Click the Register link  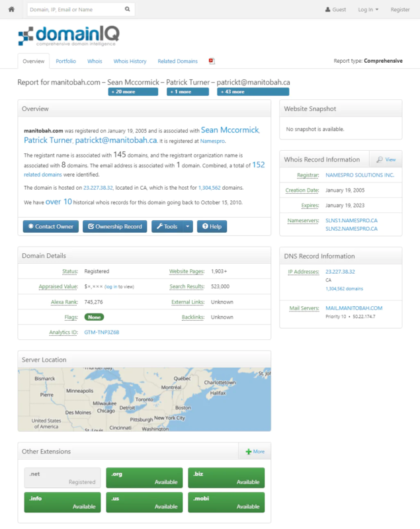click(400, 9)
